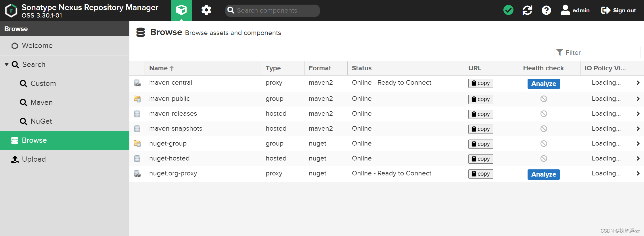644x236 pixels.
Task: Open the Browse server contents cube icon
Action: tap(181, 10)
